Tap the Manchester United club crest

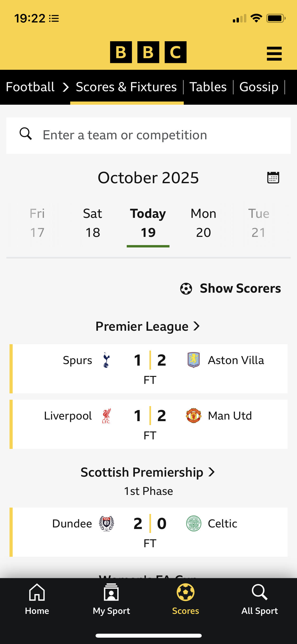tap(194, 416)
